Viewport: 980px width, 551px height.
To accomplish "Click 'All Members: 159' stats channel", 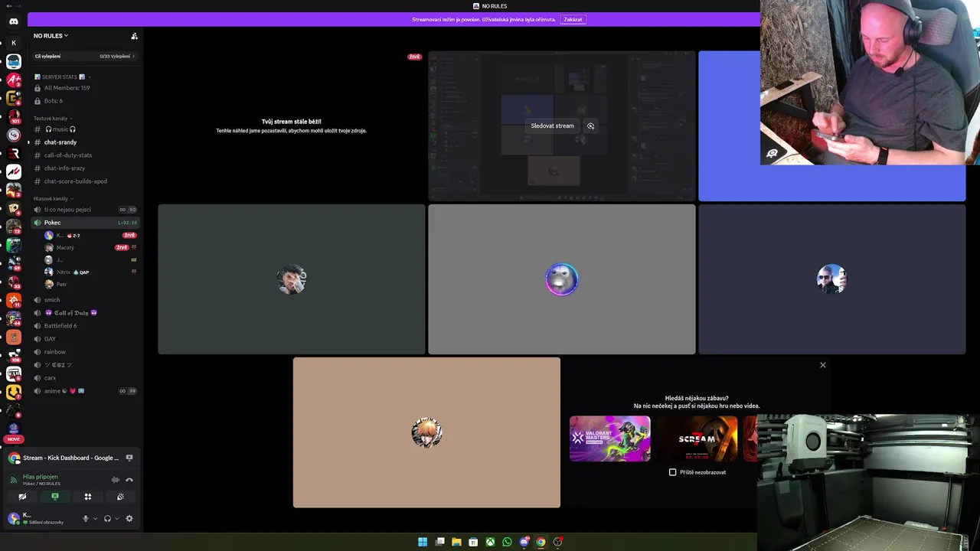I will [84, 88].
